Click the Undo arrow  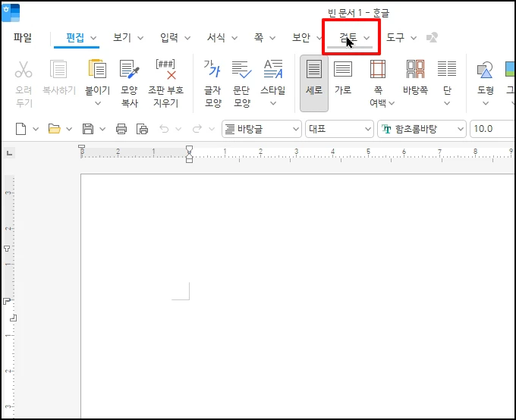164,129
